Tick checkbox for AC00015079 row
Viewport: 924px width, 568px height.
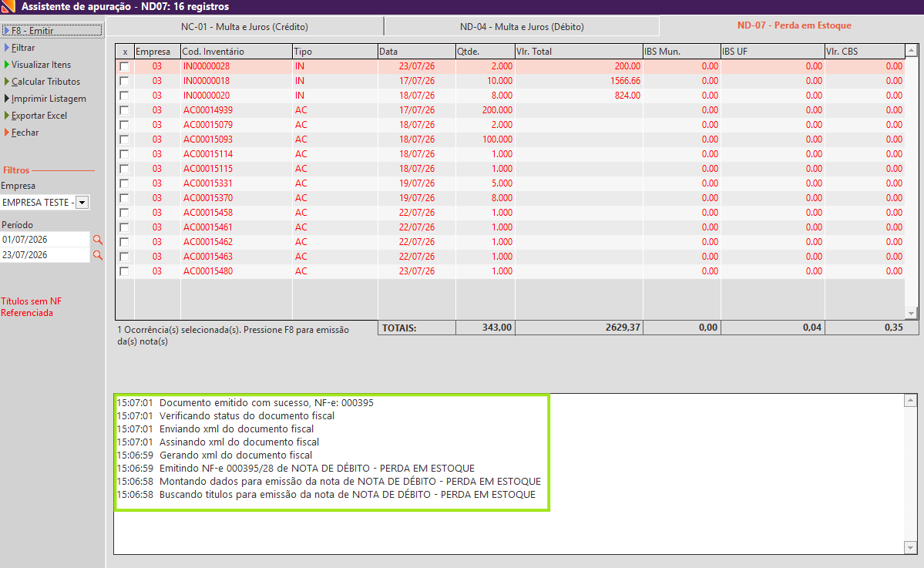pyautogui.click(x=124, y=125)
